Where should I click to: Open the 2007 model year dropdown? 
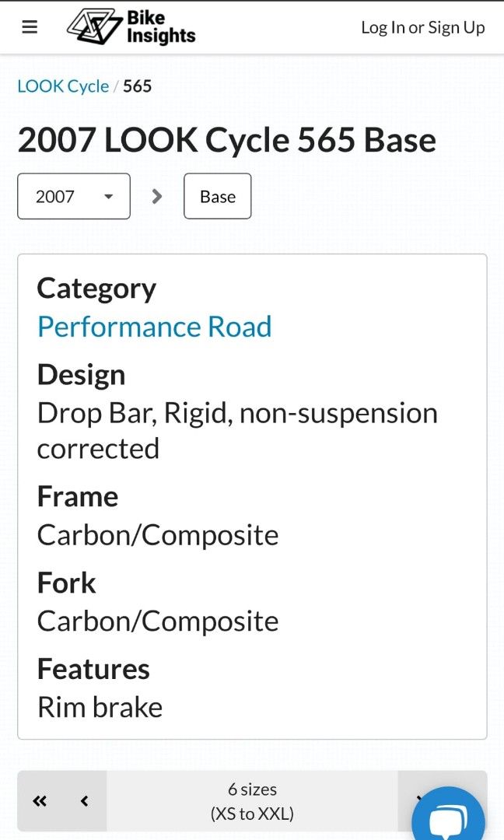pos(73,196)
